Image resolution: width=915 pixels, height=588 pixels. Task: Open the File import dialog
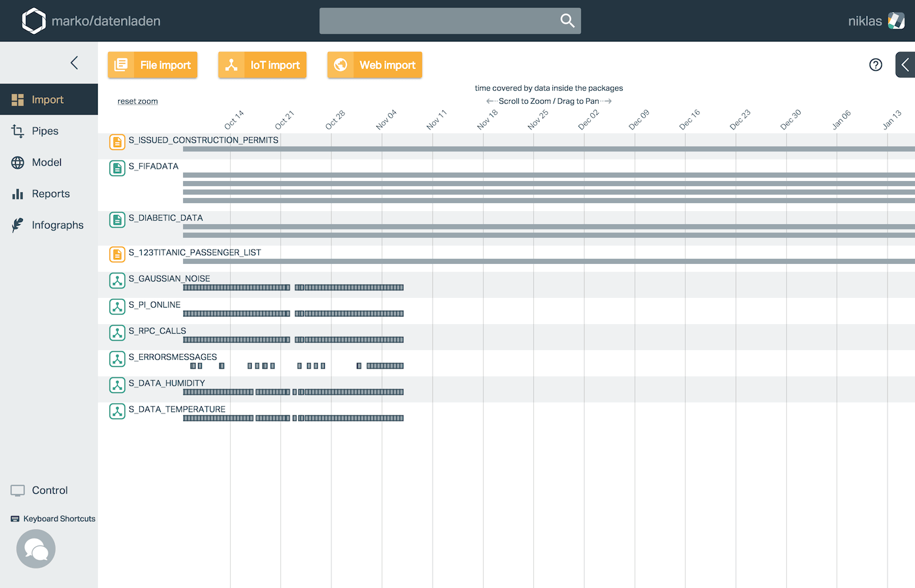point(152,65)
